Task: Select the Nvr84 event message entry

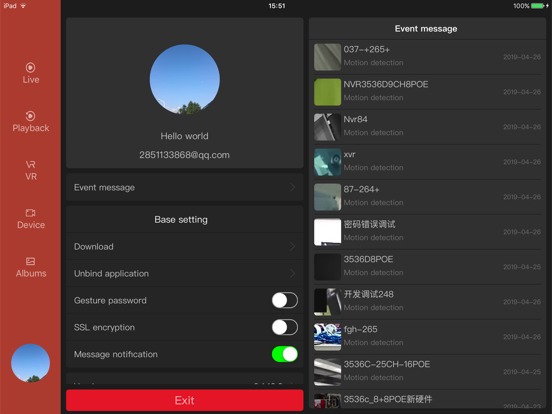Action: (x=427, y=127)
